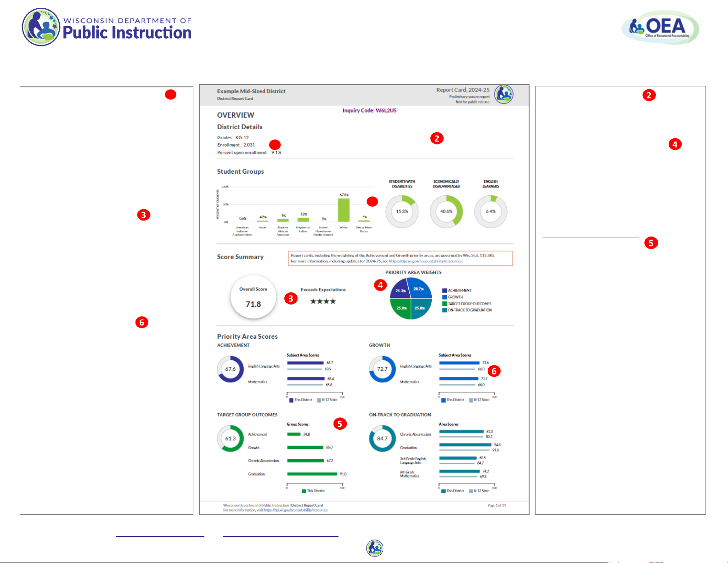Screen dimensions: 728x563
Task: Click the Not for public release note
Action: (473, 102)
